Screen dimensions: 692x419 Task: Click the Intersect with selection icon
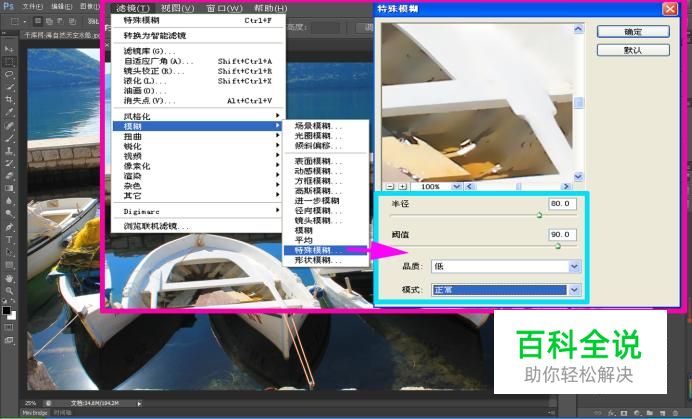[72, 21]
